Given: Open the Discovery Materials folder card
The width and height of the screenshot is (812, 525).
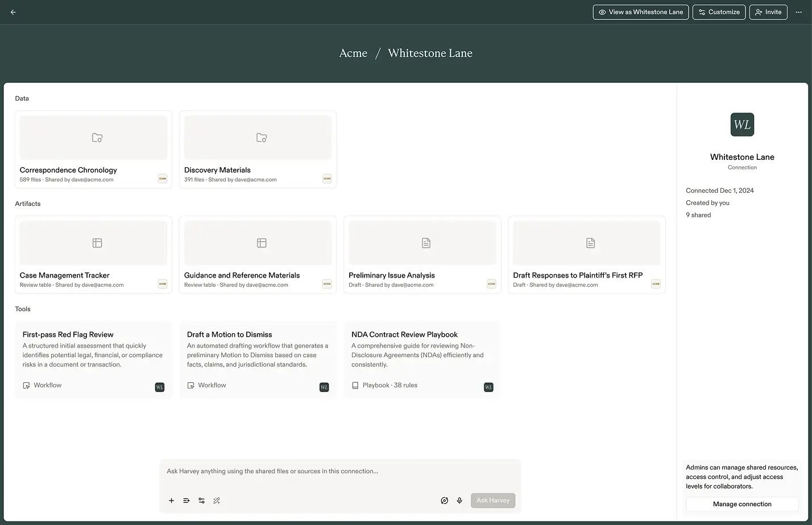Looking at the screenshot, I should point(258,150).
